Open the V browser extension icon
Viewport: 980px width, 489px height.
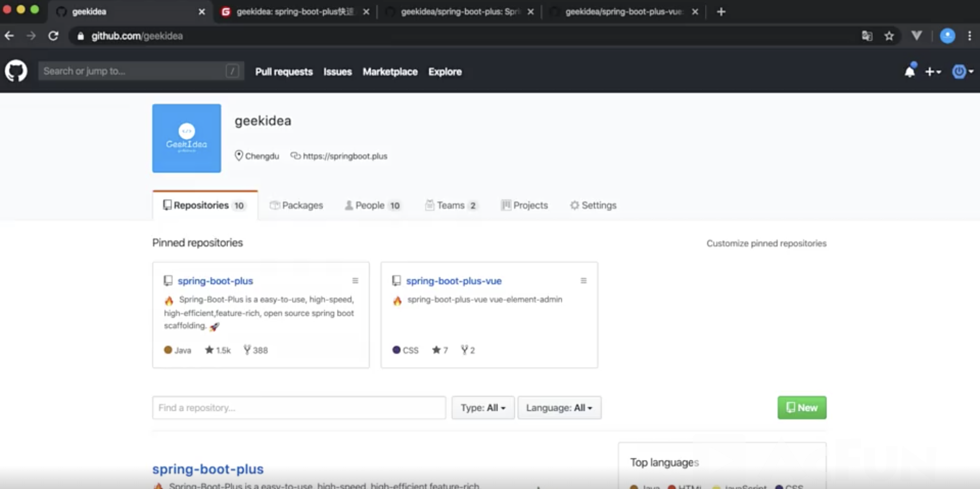coord(917,36)
